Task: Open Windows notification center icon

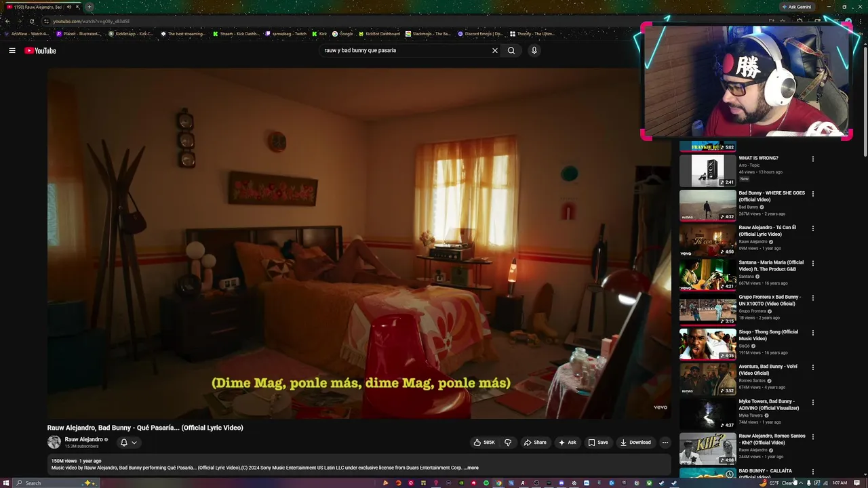Action: coord(857,483)
